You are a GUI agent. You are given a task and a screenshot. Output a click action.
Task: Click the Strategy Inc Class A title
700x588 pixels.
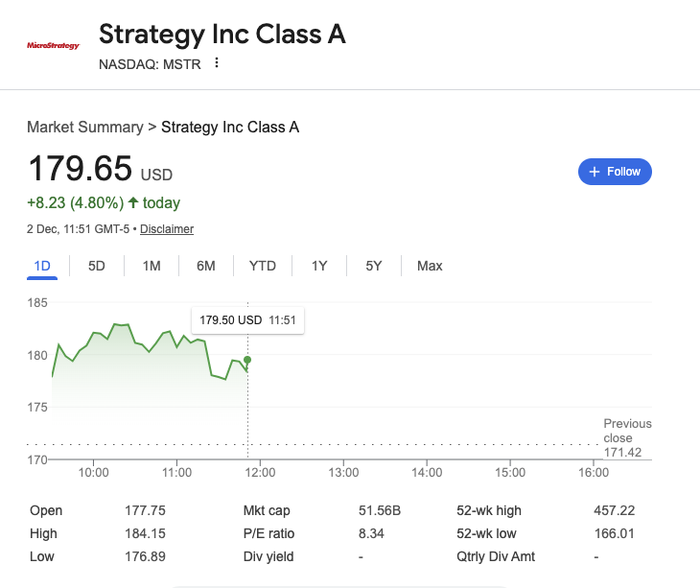pyautogui.click(x=222, y=34)
